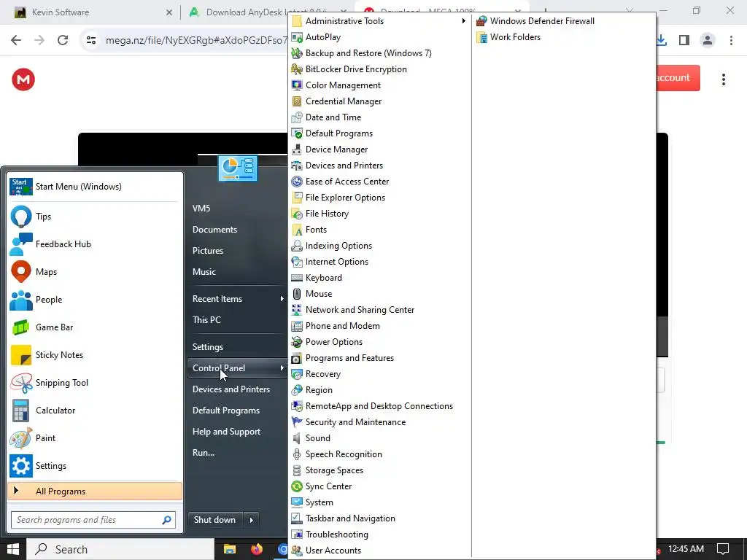
Task: Expand Recent Items submenu arrow
Action: click(282, 298)
